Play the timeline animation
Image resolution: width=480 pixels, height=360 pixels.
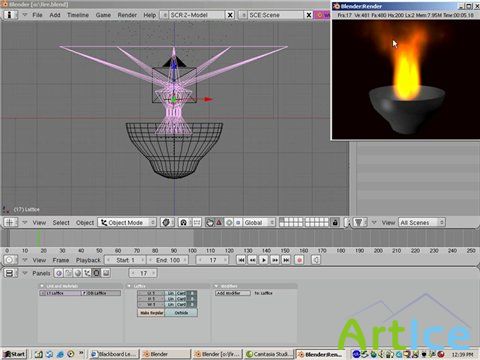(x=264, y=260)
